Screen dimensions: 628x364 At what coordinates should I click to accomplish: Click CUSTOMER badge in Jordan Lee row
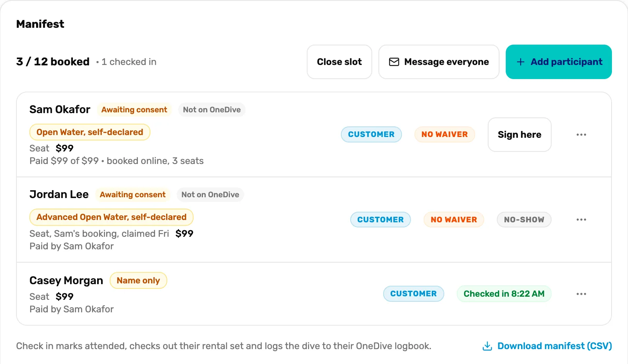(380, 220)
